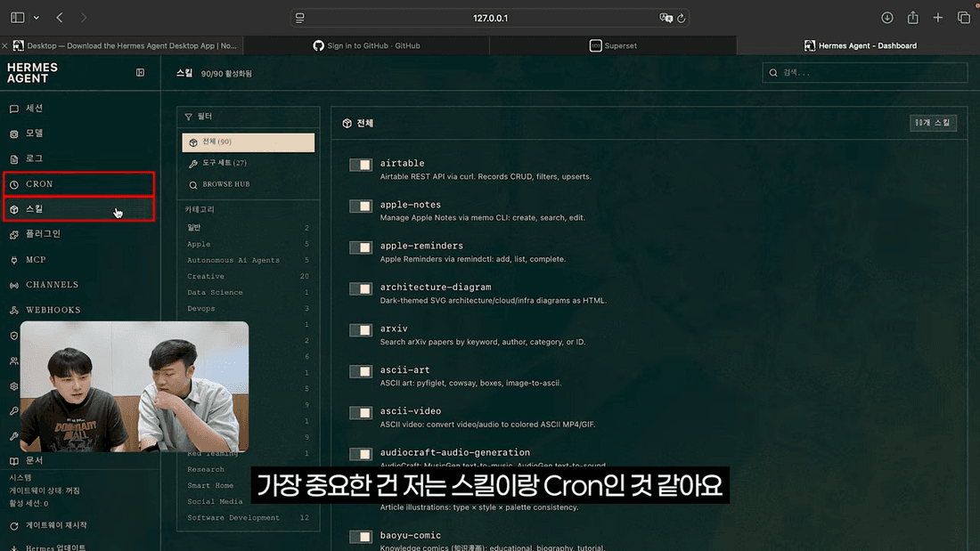Viewport: 980px width, 551px height.
Task: Go forward in Safari
Action: [84, 18]
